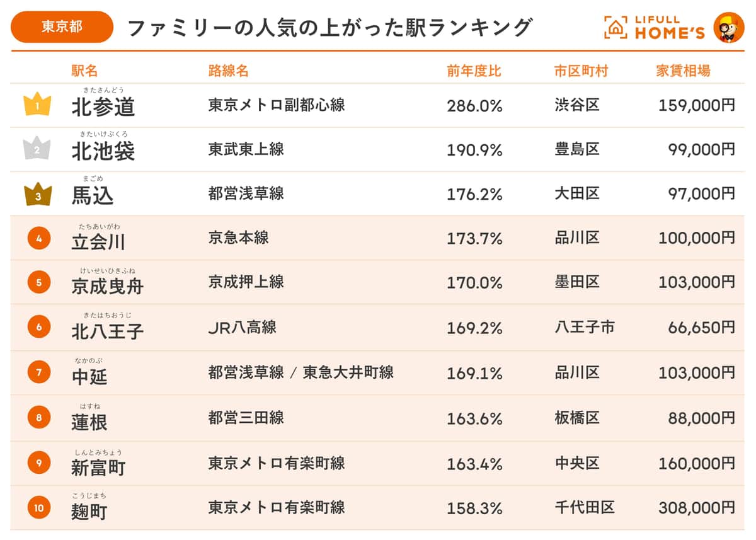Click 東京メトロ副都心線 route name
Image resolution: width=756 pixels, height=540 pixels.
[x=277, y=105]
